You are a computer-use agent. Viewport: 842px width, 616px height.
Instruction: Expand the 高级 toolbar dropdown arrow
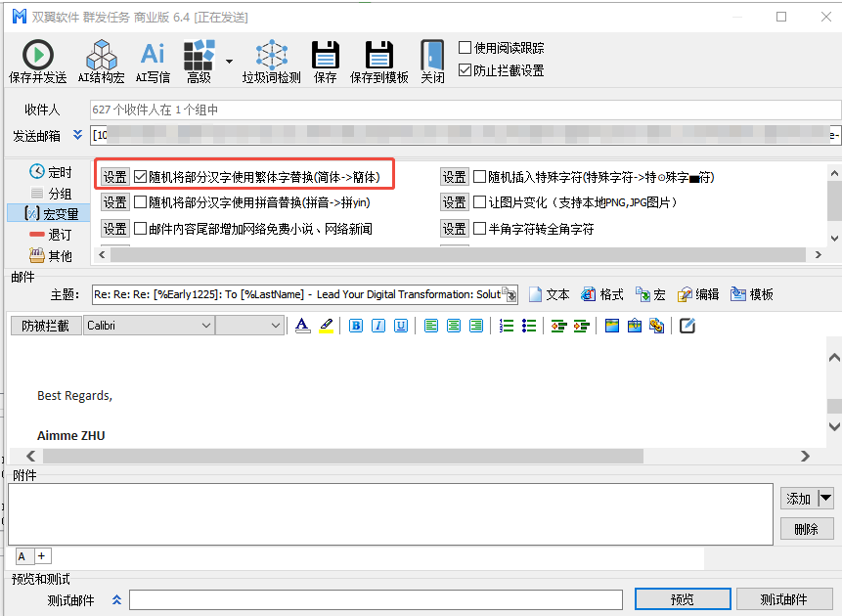229,61
